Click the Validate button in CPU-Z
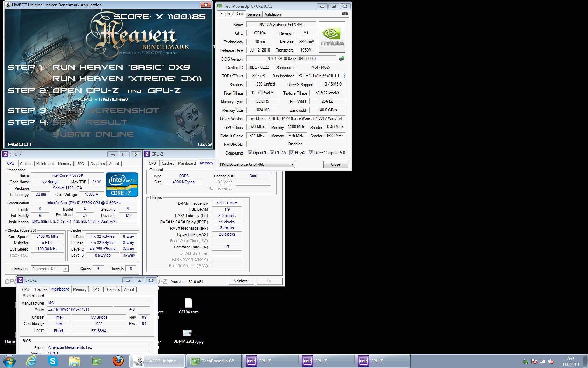 (x=241, y=281)
